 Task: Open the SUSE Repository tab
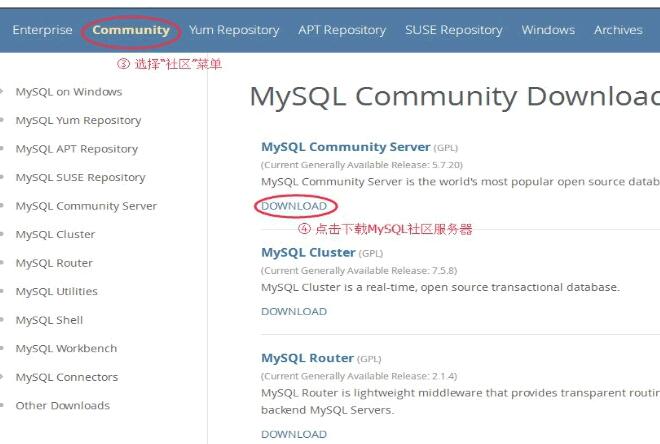454,30
